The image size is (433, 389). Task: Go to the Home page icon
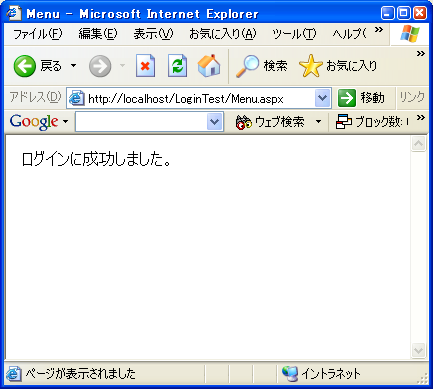click(209, 66)
